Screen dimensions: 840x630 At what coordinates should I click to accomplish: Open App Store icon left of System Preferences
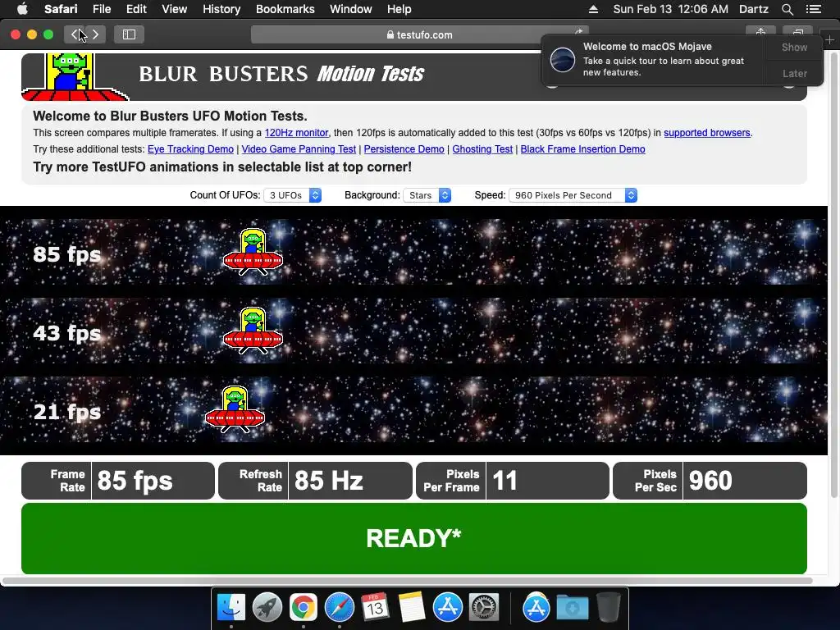(447, 608)
